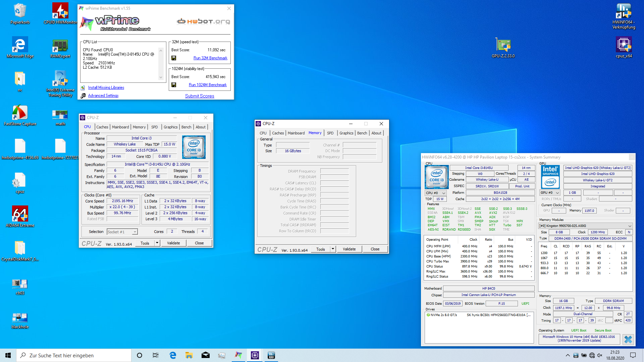The width and height of the screenshot is (644, 362).
Task: Open the Graphics tab in CPU-Z Memory window
Action: click(346, 133)
